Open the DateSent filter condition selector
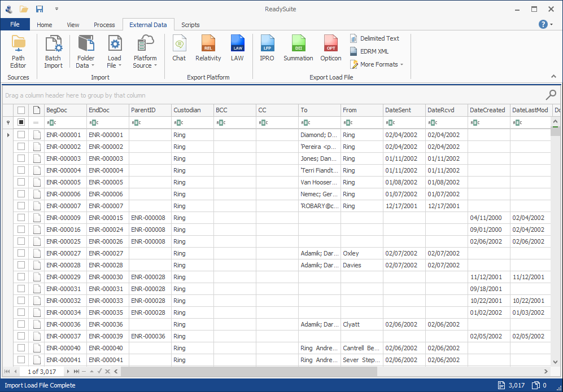Image resolution: width=563 pixels, height=392 pixels. 390,122
